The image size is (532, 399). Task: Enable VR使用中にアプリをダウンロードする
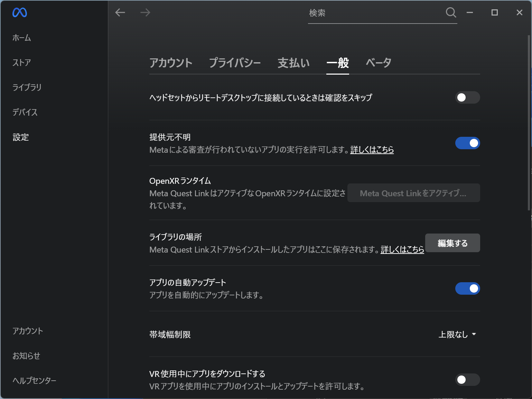[467, 380]
